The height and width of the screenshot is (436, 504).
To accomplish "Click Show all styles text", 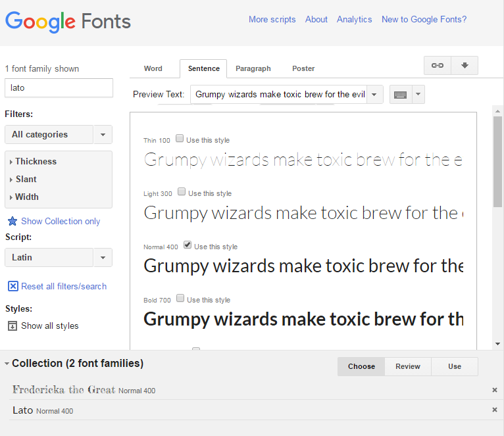I will coord(50,326).
